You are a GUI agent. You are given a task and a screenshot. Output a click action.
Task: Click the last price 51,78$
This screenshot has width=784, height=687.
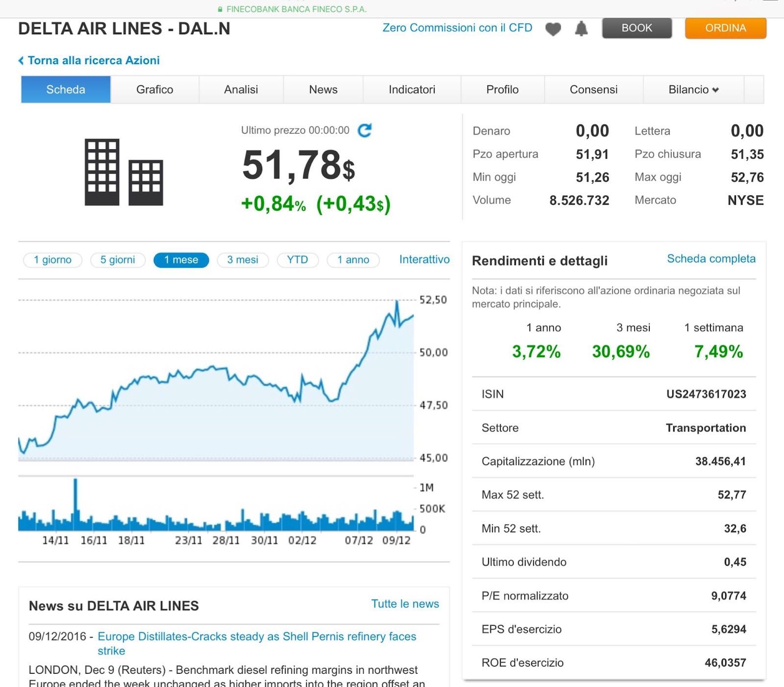click(x=298, y=166)
